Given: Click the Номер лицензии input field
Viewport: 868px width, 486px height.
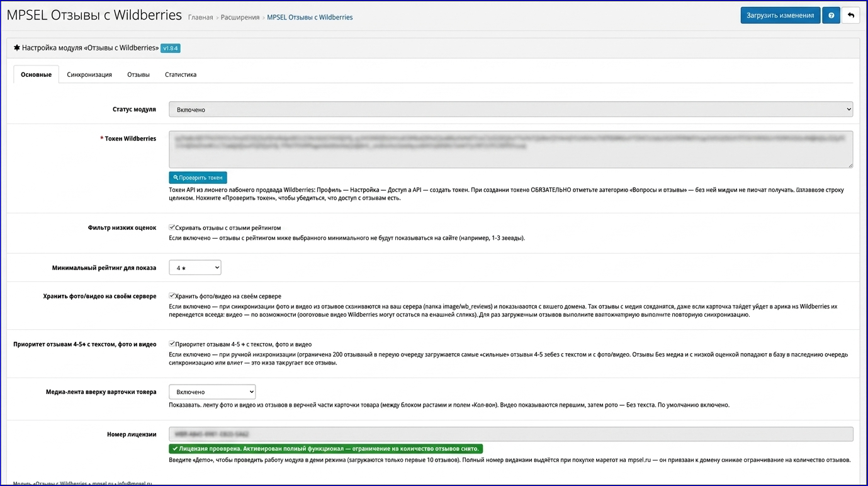Looking at the screenshot, I should click(510, 434).
